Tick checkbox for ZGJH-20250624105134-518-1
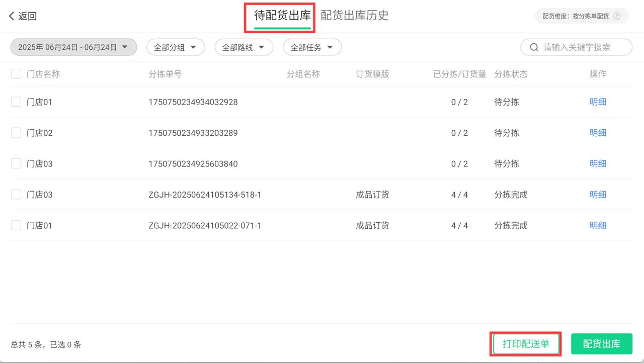644x363 pixels. tap(16, 195)
